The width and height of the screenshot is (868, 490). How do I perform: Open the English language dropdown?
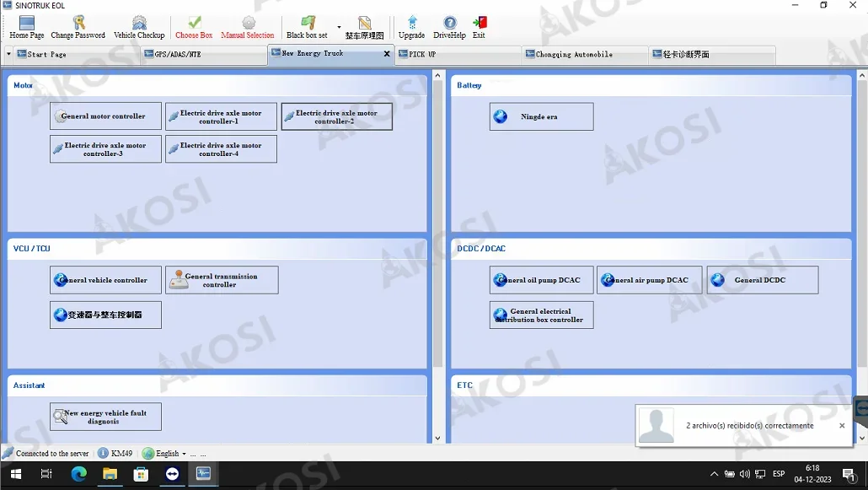pyautogui.click(x=165, y=454)
